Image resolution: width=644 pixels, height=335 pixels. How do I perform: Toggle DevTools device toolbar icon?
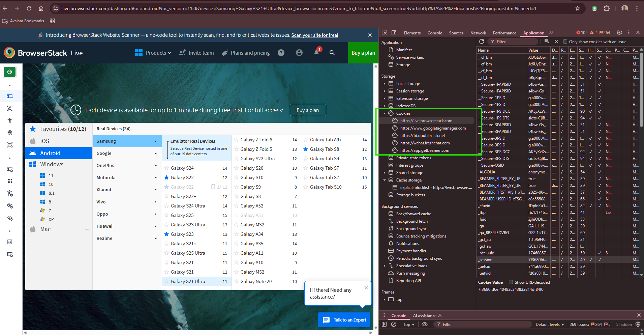coord(394,33)
